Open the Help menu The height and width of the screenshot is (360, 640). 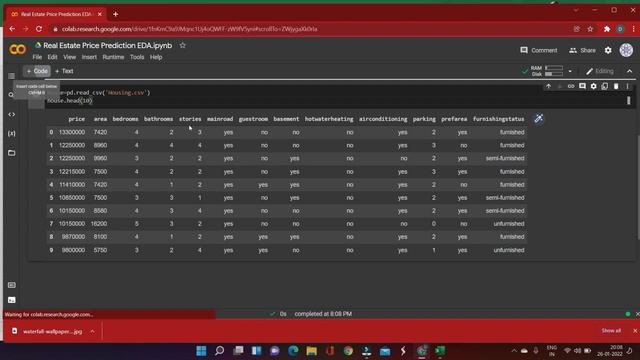coord(156,57)
